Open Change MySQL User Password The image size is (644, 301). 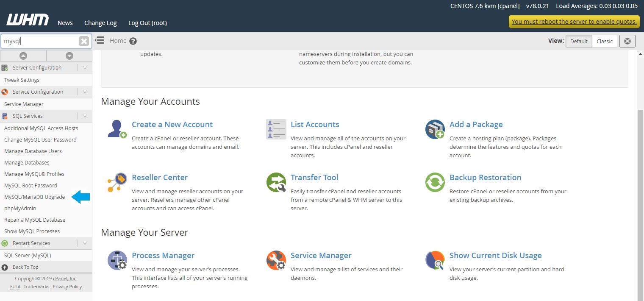(x=40, y=140)
